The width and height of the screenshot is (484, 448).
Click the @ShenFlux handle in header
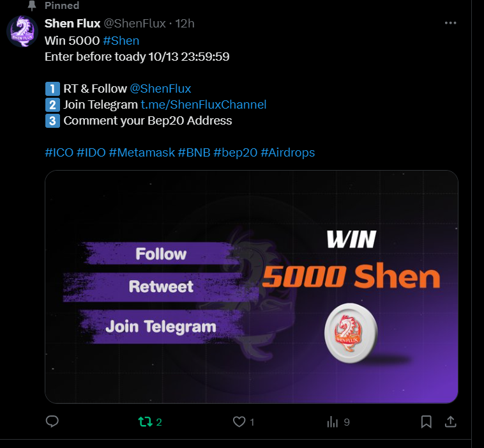tap(135, 24)
